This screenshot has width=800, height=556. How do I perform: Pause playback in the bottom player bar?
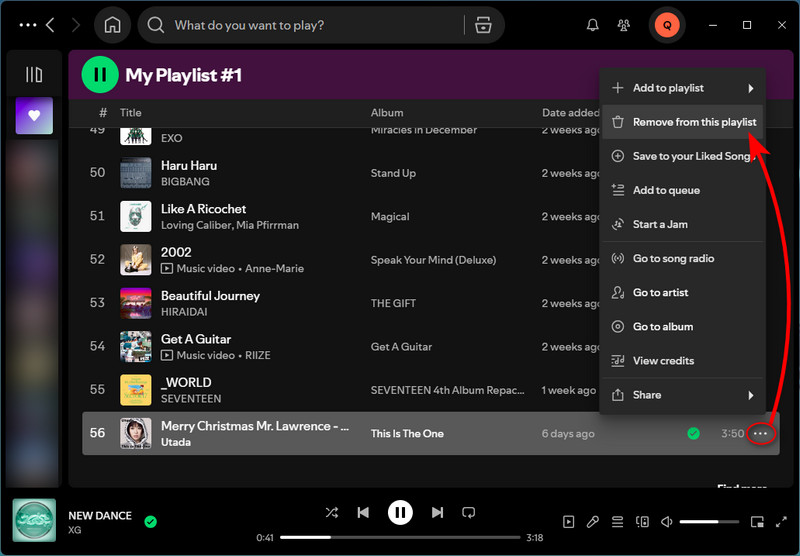[x=400, y=513]
